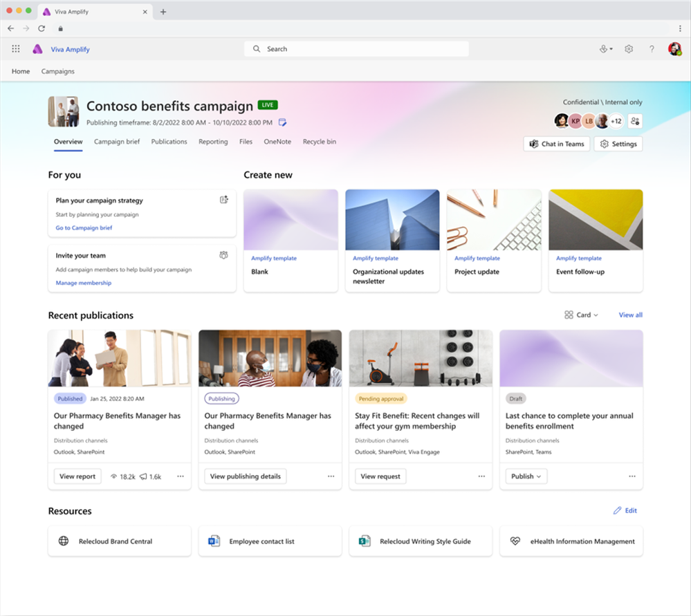Select the Event follow-up template
Viewport: 691px width, 616px height.
(x=596, y=241)
